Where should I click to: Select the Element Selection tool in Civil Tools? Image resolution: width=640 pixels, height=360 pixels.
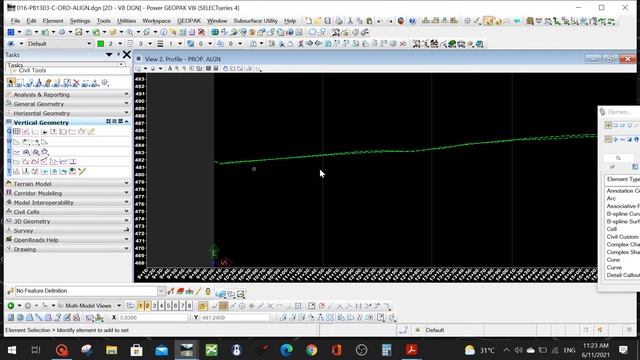coord(11,83)
